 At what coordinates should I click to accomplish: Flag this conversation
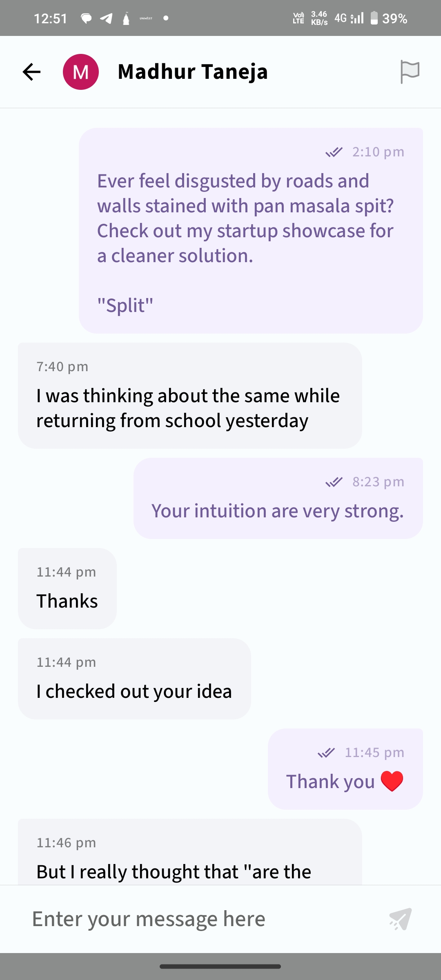point(410,72)
